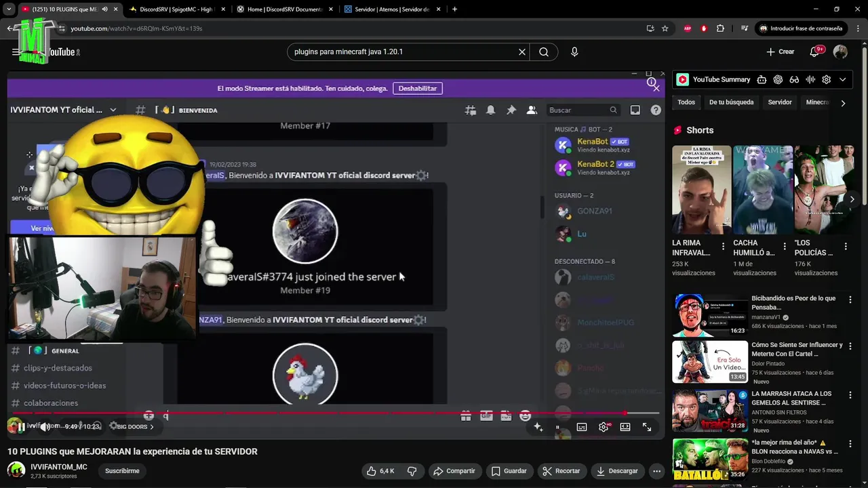Screen dimensions: 868x488
Task: Go back with the browser back arrow
Action: tap(9, 28)
